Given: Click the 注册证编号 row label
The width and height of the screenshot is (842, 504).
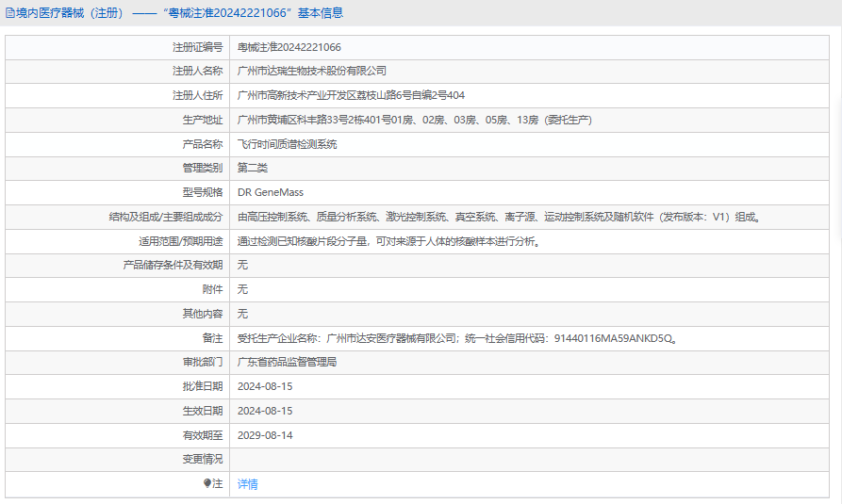Looking at the screenshot, I should [198, 47].
